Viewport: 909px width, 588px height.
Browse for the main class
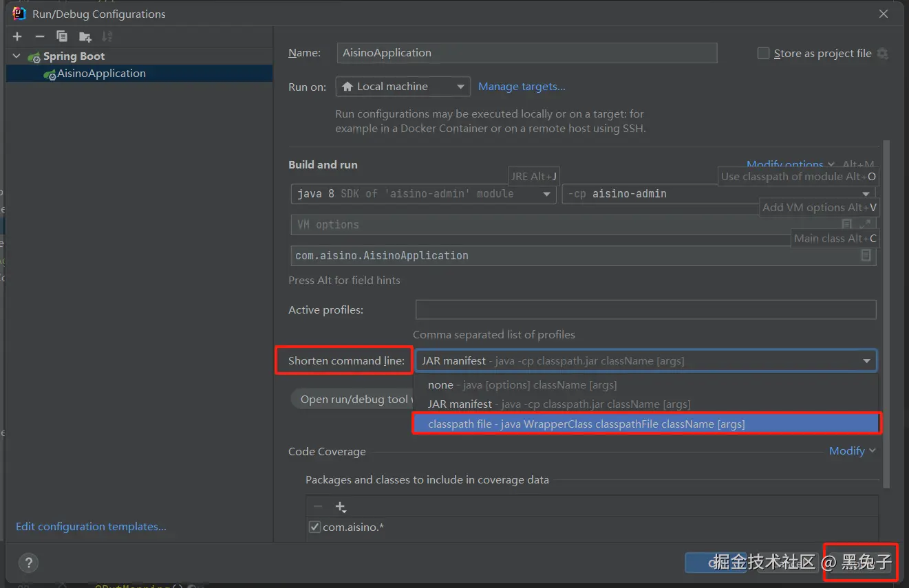(866, 255)
